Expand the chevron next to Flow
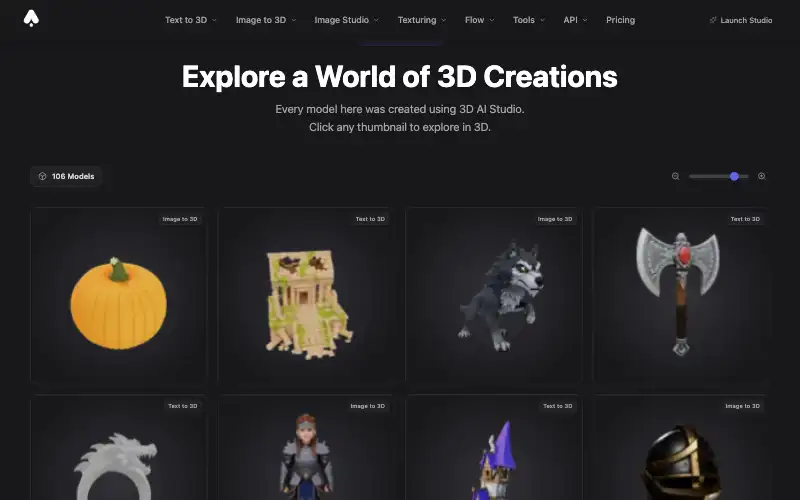 [x=492, y=20]
